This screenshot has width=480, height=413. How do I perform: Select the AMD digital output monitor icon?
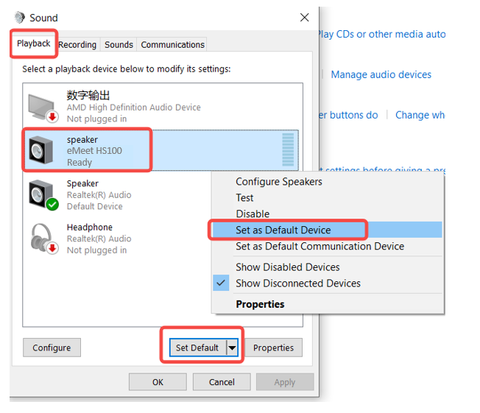[43, 108]
